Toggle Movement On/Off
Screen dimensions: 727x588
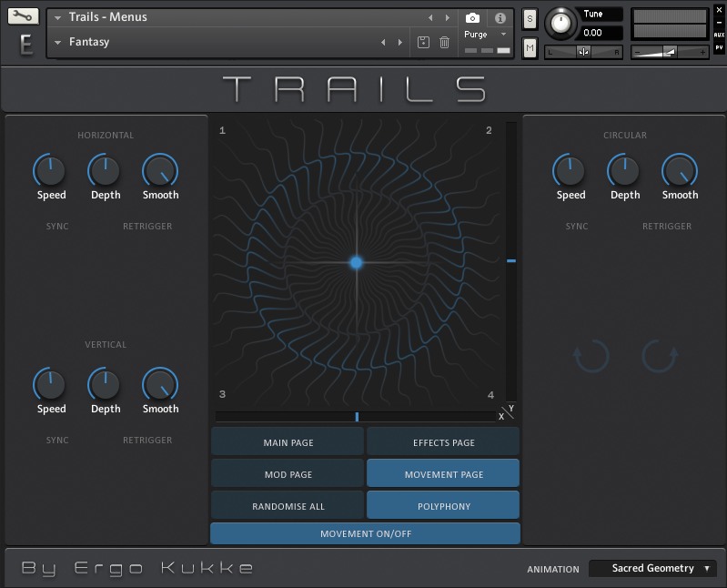365,533
